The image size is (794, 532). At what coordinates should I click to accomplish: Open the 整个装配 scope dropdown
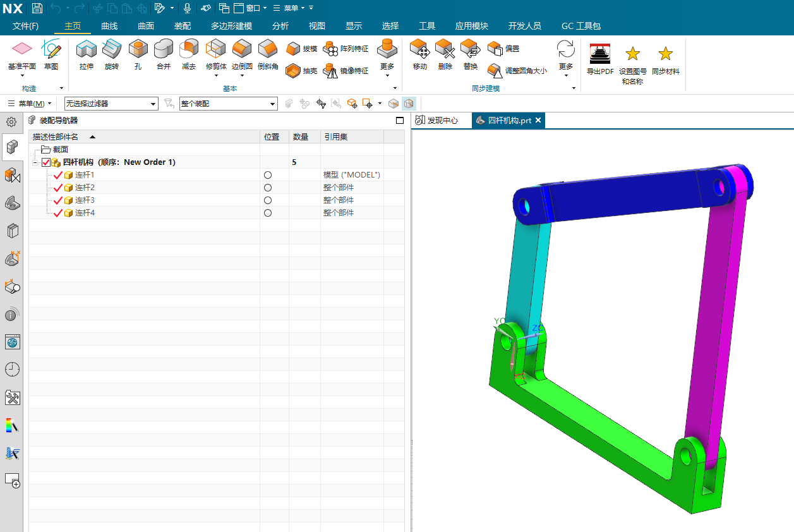point(228,104)
